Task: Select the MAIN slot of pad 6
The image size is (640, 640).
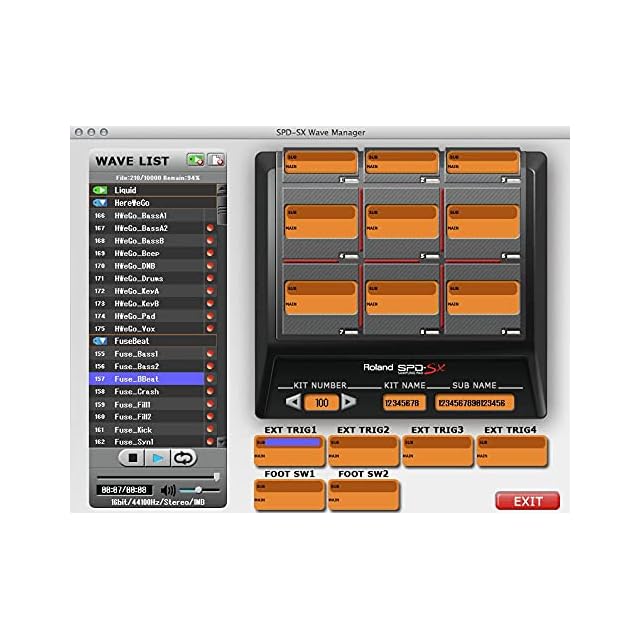Action: tap(482, 229)
